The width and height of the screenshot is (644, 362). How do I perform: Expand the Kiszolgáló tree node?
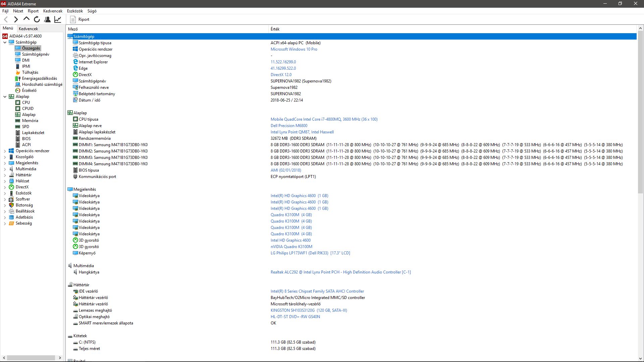pos(5,157)
